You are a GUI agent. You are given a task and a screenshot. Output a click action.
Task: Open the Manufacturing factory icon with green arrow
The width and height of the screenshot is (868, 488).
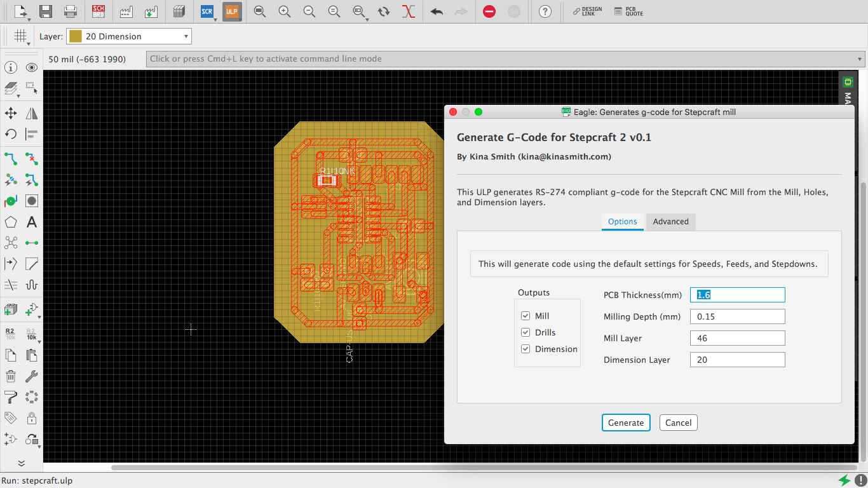[x=151, y=11]
